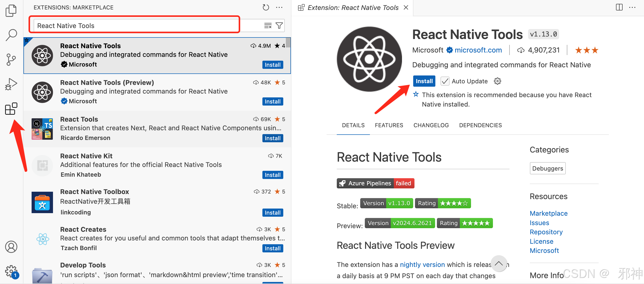Click the split editor right icon
Image resolution: width=644 pixels, height=284 pixels.
point(619,7)
